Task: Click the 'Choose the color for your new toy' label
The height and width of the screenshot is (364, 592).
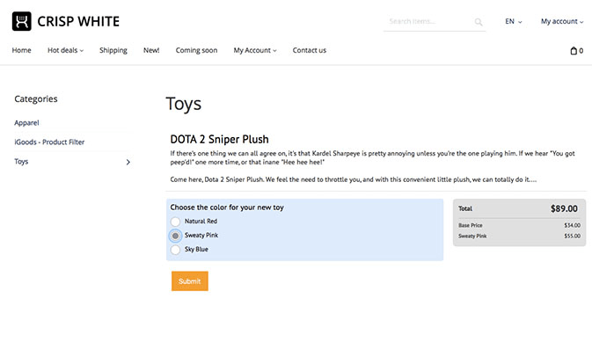Action: pyautogui.click(x=227, y=207)
